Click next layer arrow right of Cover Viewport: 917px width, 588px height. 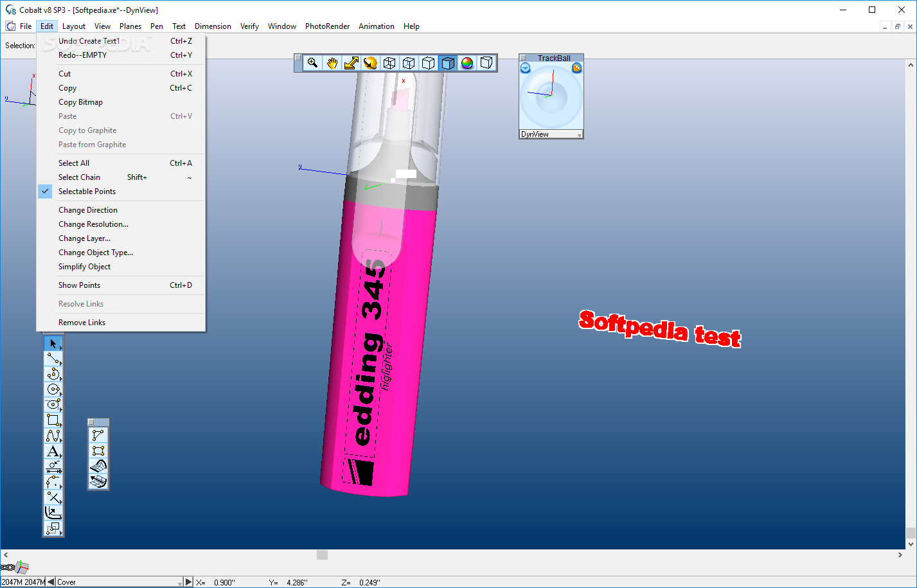[x=188, y=582]
